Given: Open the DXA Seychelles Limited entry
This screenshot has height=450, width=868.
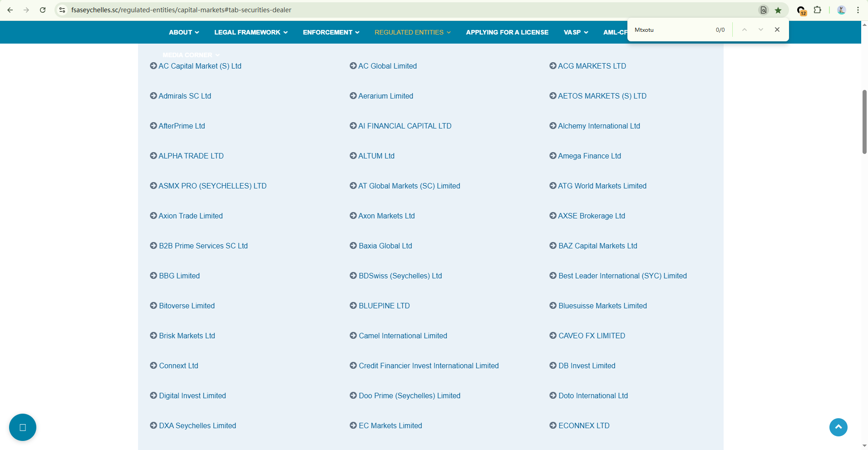Looking at the screenshot, I should pyautogui.click(x=197, y=425).
